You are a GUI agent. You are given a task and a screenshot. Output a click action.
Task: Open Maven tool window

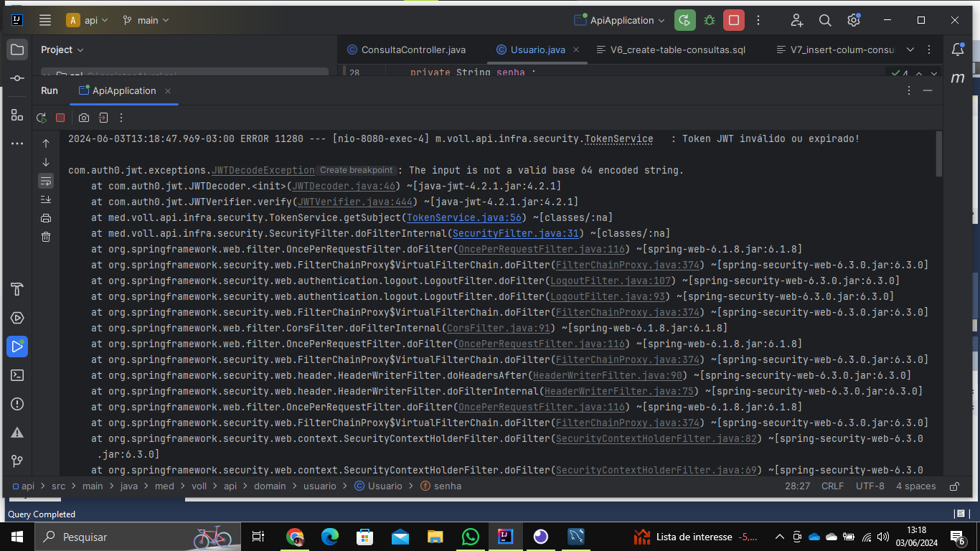coord(958,78)
